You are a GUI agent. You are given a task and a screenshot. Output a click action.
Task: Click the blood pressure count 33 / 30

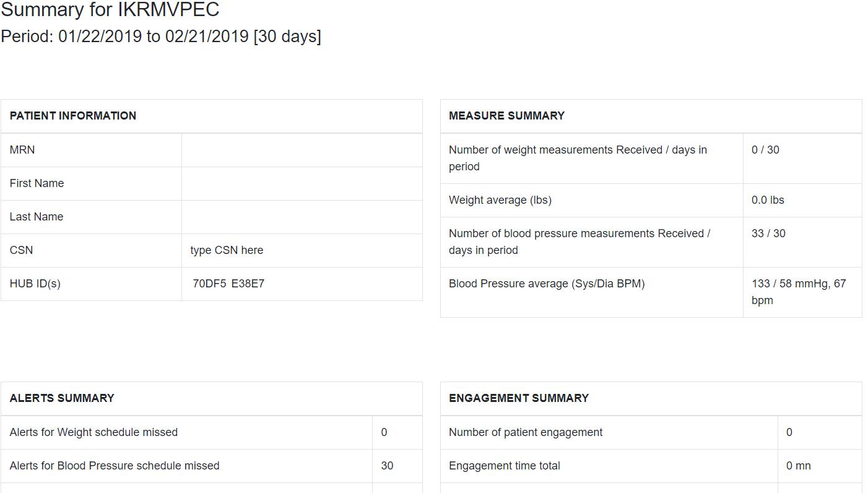tap(768, 233)
